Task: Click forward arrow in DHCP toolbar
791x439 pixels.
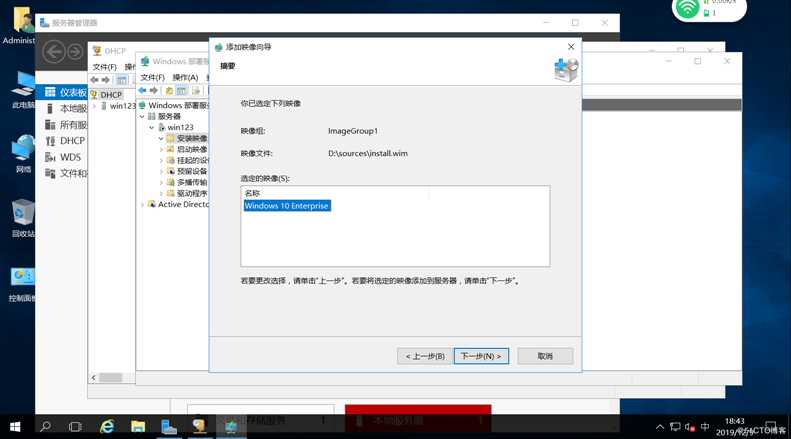Action: 105,80
